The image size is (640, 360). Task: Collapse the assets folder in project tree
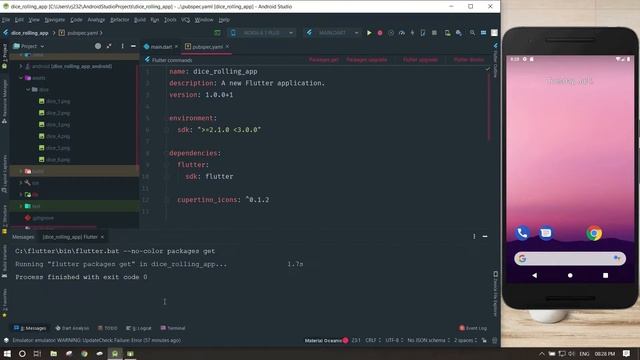click(x=21, y=78)
